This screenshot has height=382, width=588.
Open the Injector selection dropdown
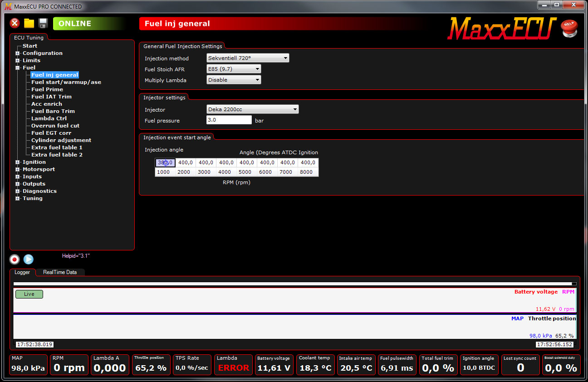click(252, 109)
